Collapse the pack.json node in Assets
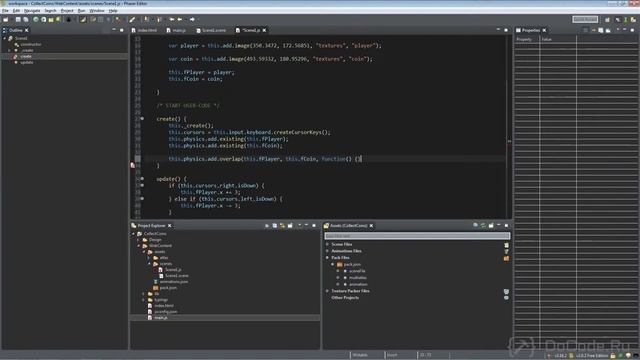 click(333, 264)
